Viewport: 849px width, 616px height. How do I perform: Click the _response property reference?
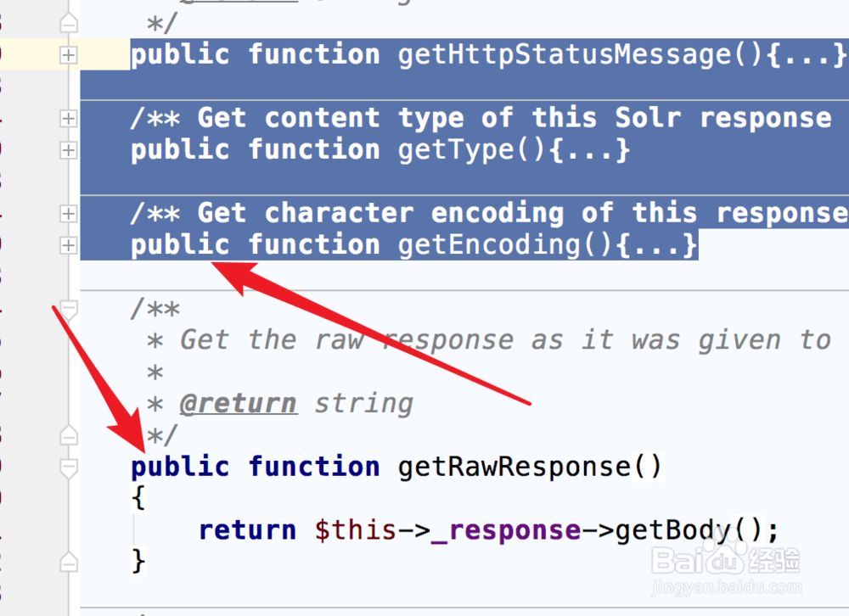505,530
